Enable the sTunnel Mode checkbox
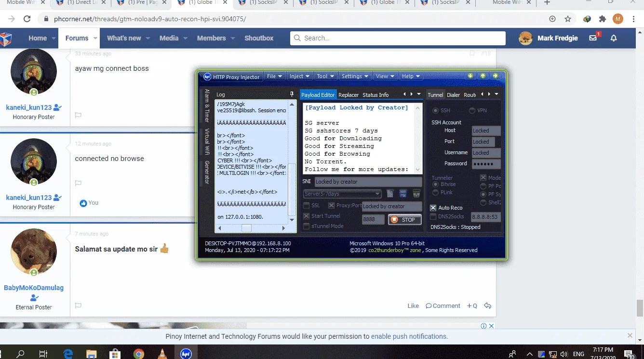Image resolution: width=644 pixels, height=359 pixels. (307, 226)
